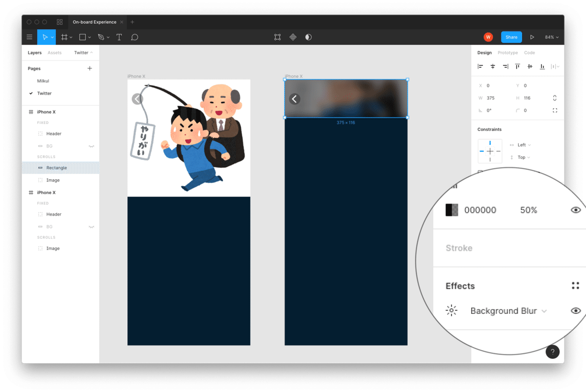Click the X position field
Viewport: 586px width, 392px height.
(x=493, y=85)
